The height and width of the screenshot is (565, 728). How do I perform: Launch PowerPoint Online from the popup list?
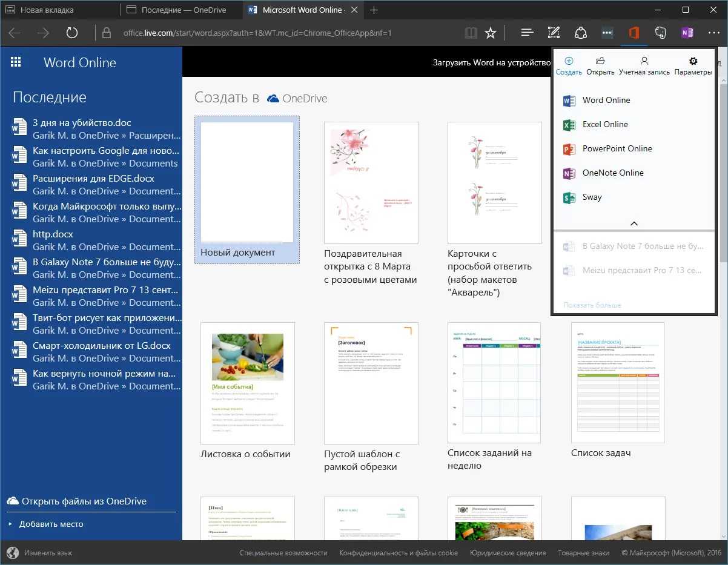pyautogui.click(x=617, y=148)
